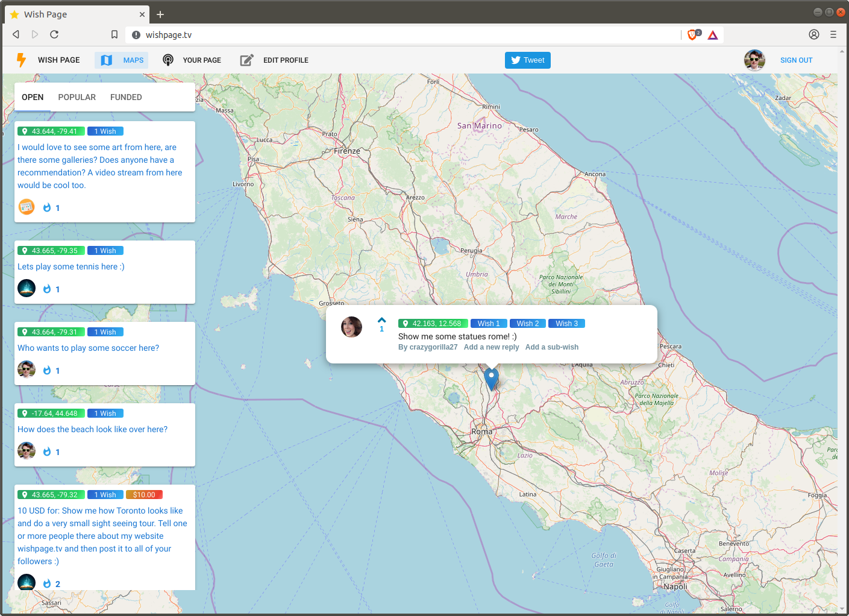
Task: Click the Tweet button
Action: (528, 60)
